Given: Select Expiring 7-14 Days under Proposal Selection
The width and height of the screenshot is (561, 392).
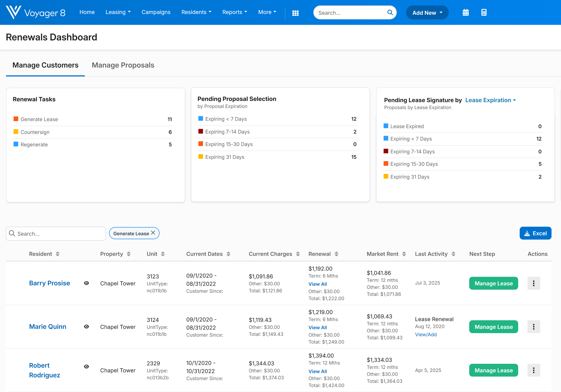Looking at the screenshot, I should [277, 132].
